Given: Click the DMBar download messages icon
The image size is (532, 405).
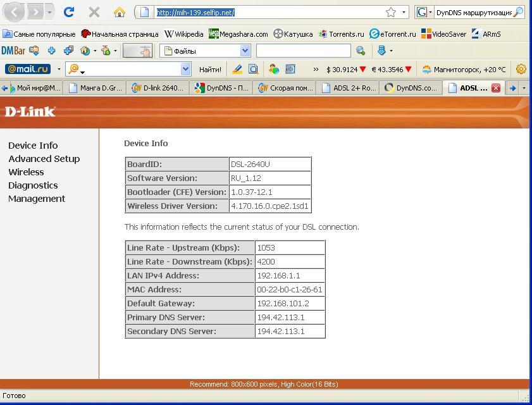Looking at the screenshot, I should (x=34, y=51).
